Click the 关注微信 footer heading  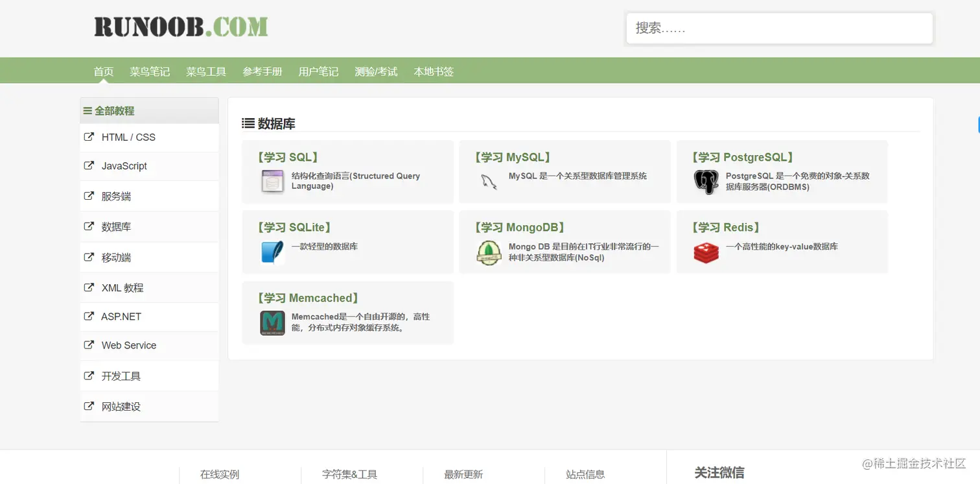[719, 472]
